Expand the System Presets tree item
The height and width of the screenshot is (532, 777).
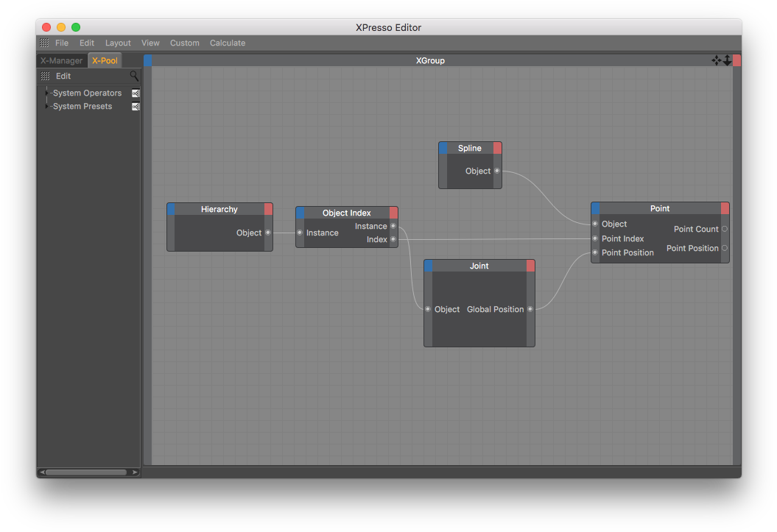click(x=47, y=107)
